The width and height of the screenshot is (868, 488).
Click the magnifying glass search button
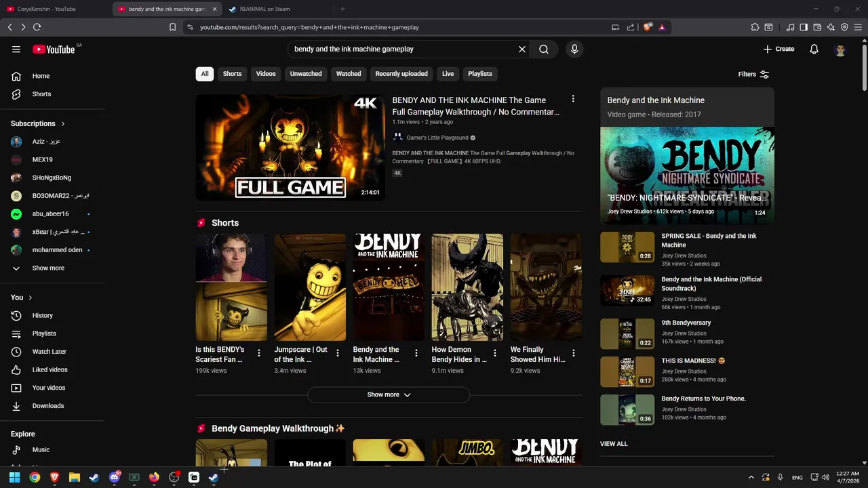[x=544, y=49]
